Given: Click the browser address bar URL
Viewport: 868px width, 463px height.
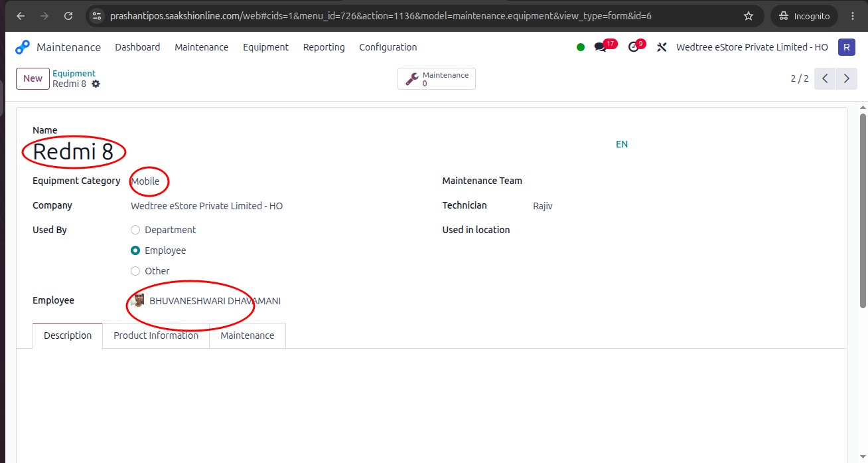Looking at the screenshot, I should (380, 16).
